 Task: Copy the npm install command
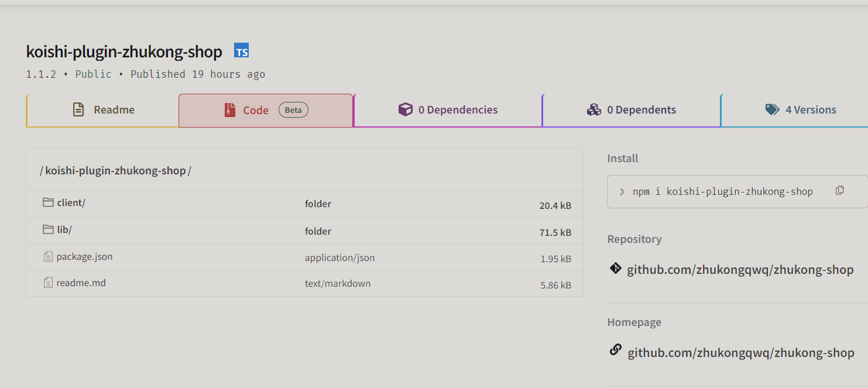coord(840,190)
